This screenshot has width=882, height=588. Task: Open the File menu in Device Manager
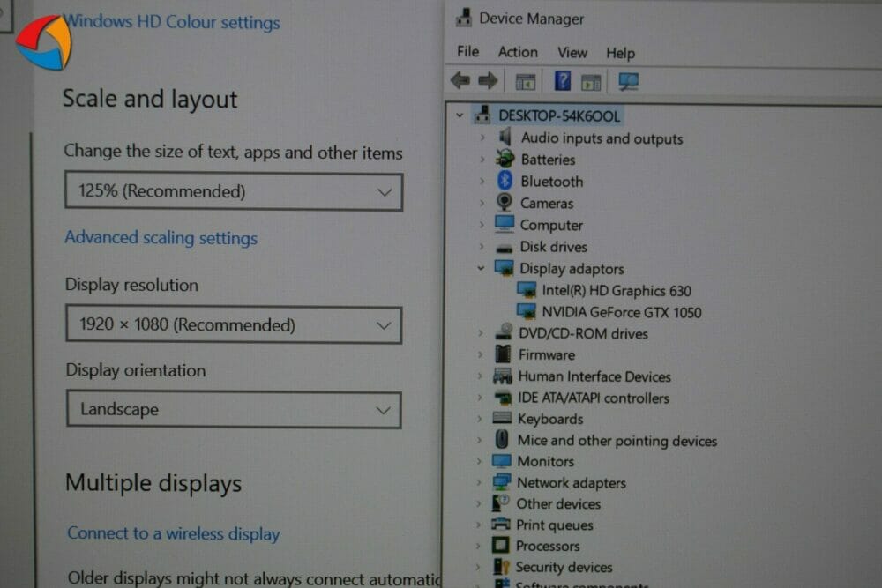pyautogui.click(x=468, y=52)
